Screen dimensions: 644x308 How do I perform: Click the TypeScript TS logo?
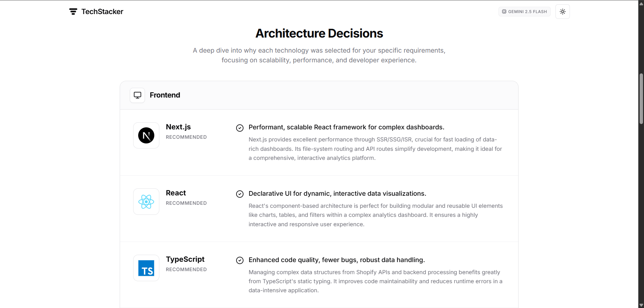point(146,267)
